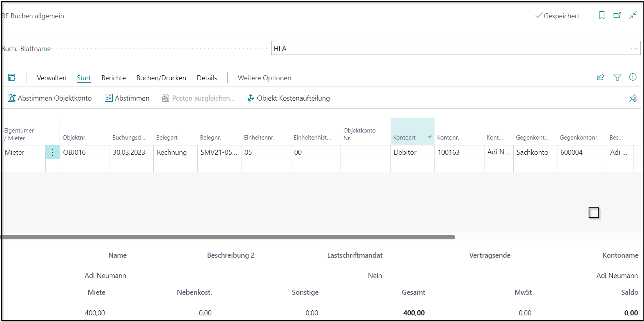This screenshot has height=322, width=644.
Task: Open page in new window icon
Action: click(617, 16)
